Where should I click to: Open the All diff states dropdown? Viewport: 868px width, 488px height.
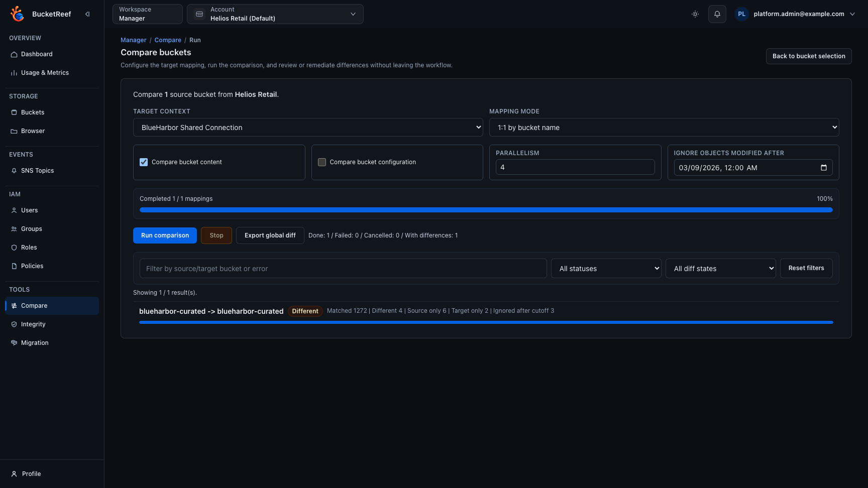[721, 269]
